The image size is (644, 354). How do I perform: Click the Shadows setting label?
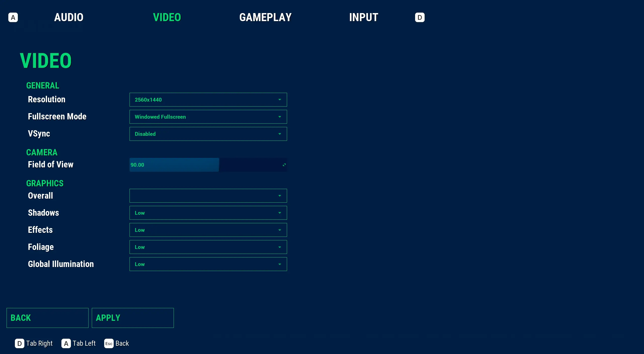pyautogui.click(x=44, y=213)
